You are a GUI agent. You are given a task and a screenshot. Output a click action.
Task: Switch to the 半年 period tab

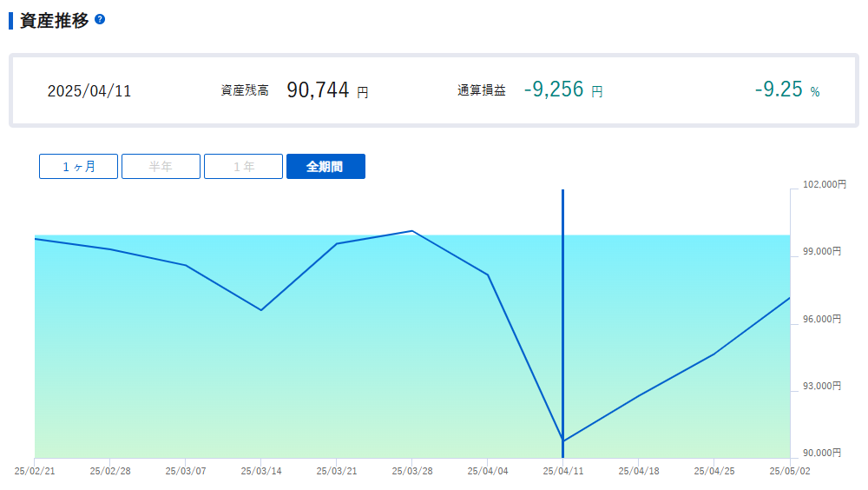click(x=161, y=166)
